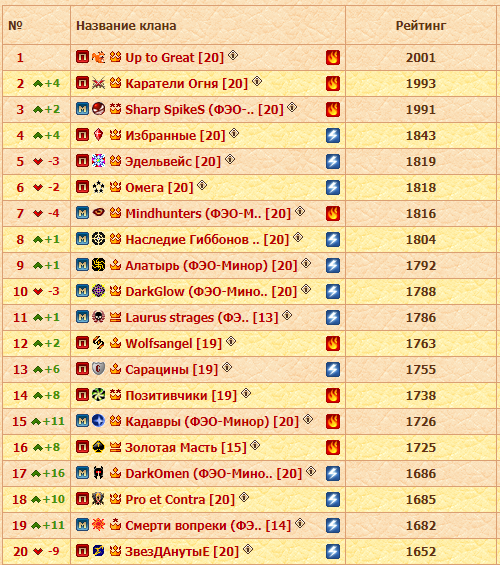
Task: Click the info icon next to Up to Great
Action: point(233,55)
